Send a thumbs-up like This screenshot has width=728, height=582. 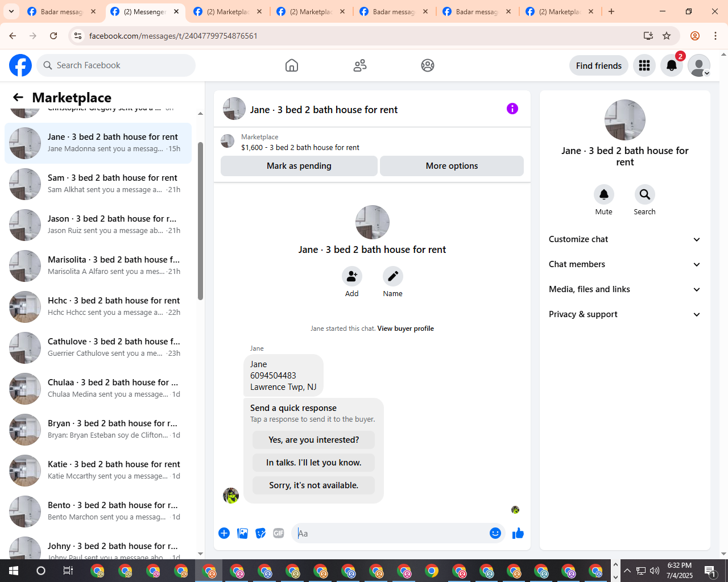coord(518,533)
